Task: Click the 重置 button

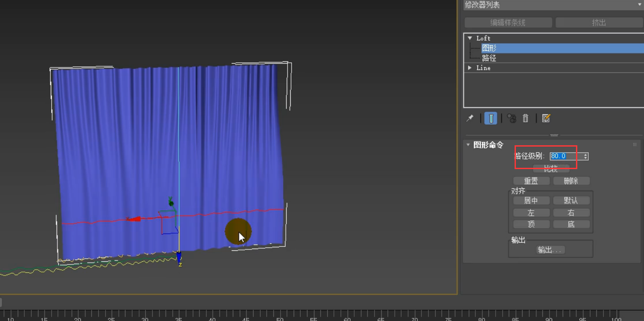Action: point(531,181)
